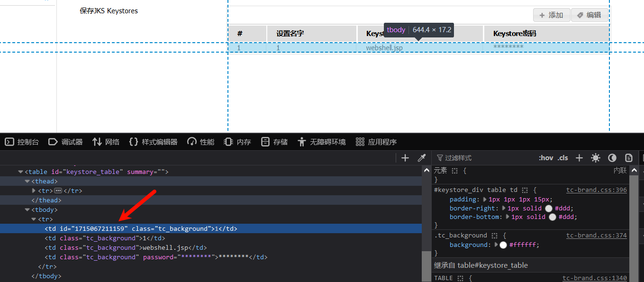Switch to the 无障碍环境 accessibility tab

click(322, 142)
